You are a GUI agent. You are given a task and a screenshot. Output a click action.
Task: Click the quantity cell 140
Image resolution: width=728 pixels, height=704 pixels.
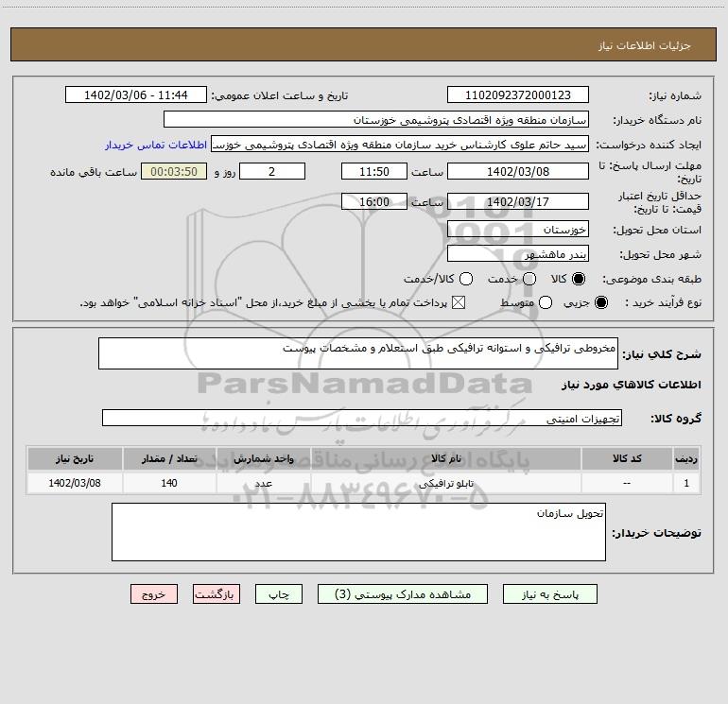click(169, 483)
